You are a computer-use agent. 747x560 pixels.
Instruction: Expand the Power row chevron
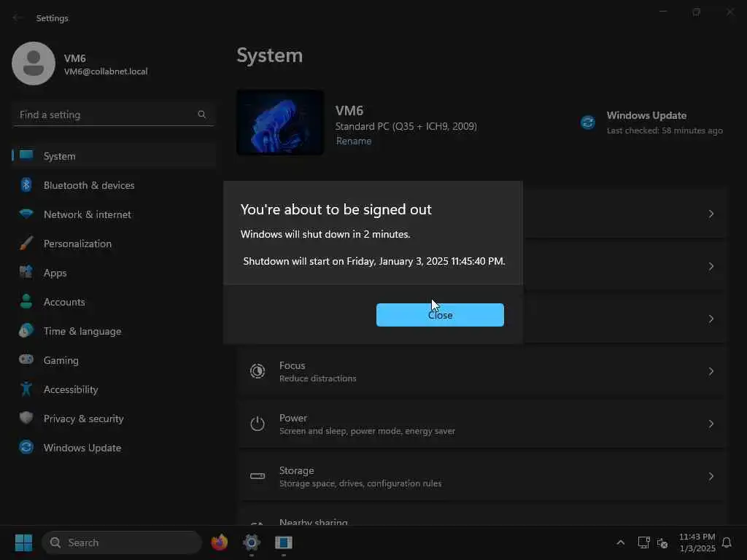click(x=711, y=424)
